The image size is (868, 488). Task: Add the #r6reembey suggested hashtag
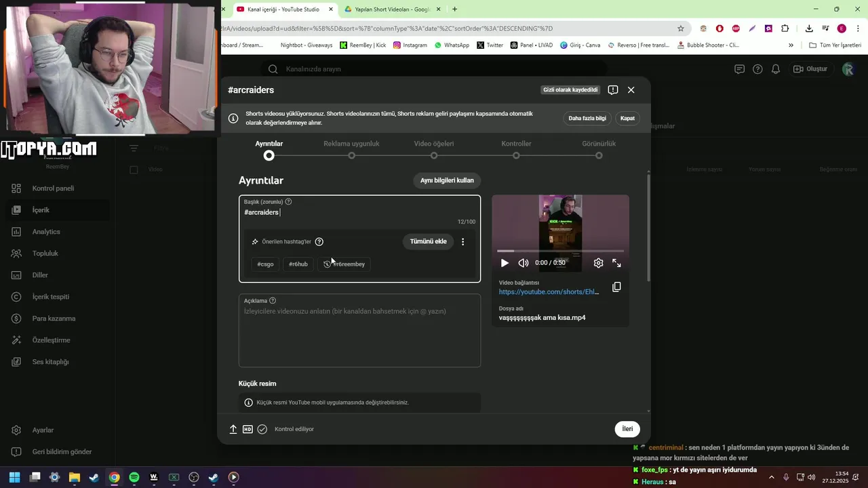pyautogui.click(x=344, y=264)
